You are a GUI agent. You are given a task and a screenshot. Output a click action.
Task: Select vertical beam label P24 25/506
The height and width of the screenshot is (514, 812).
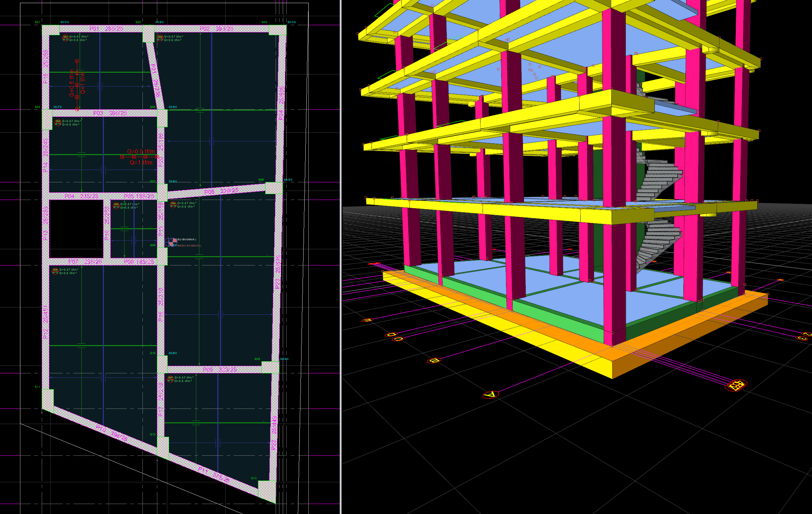click(x=281, y=103)
